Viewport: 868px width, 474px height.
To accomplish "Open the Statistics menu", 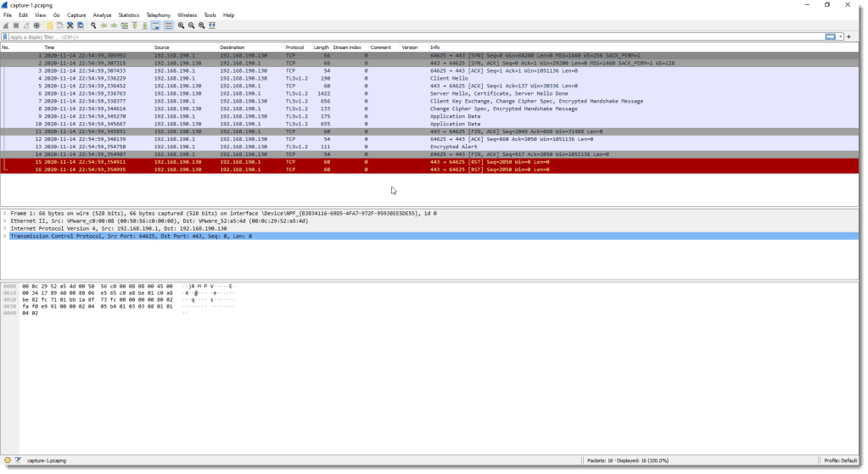I will point(128,15).
